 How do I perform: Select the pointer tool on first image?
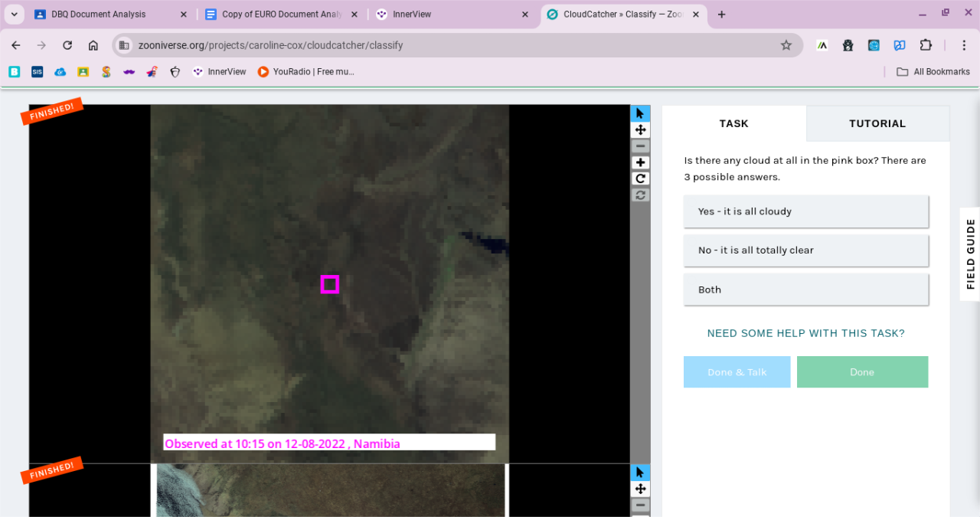tap(640, 113)
